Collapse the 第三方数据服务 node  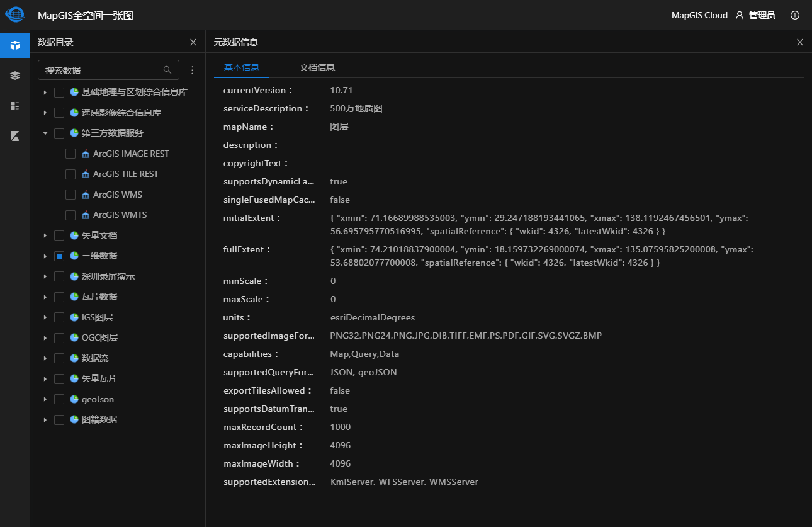tap(45, 133)
